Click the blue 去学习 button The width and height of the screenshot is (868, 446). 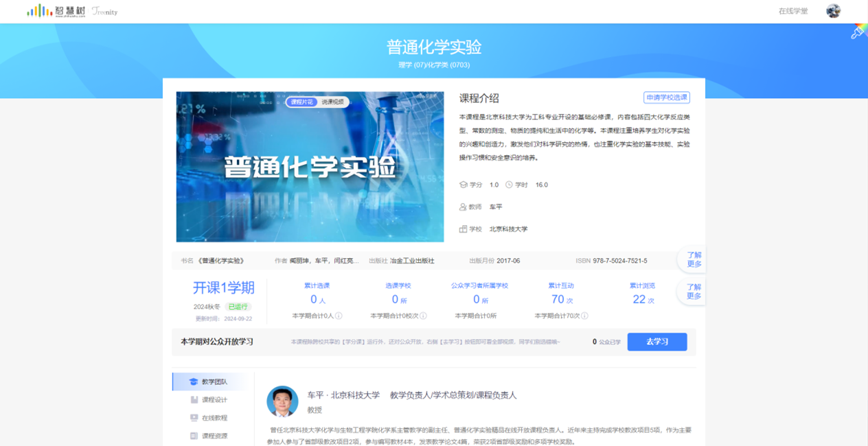656,342
